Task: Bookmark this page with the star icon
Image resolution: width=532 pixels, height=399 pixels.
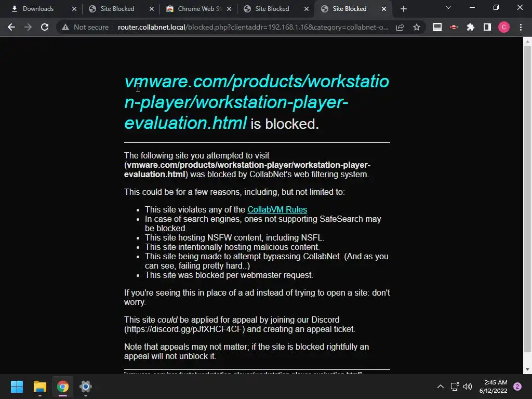Action: [416, 27]
